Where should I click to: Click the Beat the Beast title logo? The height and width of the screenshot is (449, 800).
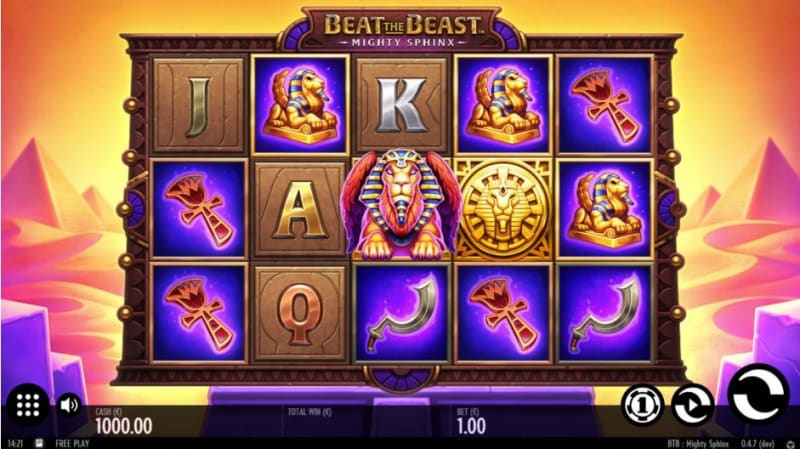click(402, 29)
